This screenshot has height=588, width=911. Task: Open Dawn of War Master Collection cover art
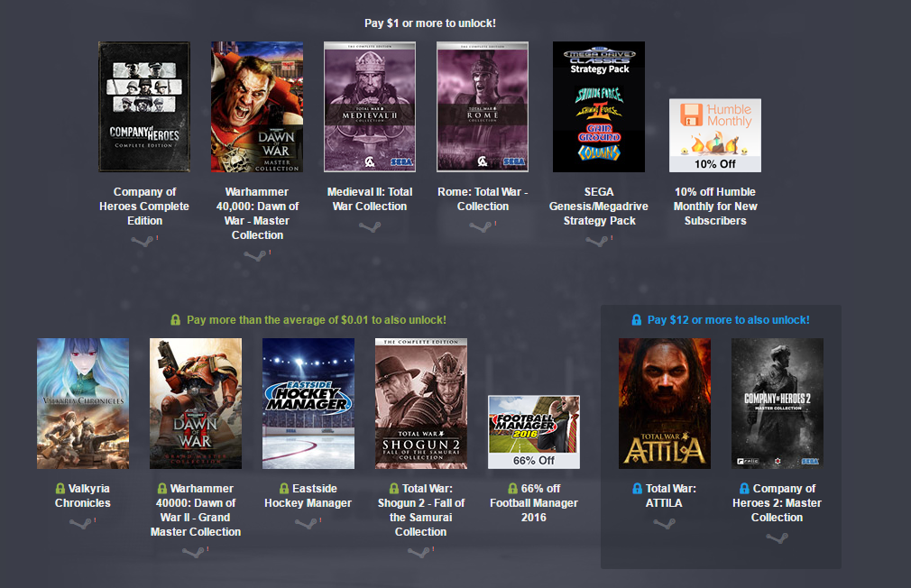[x=257, y=107]
